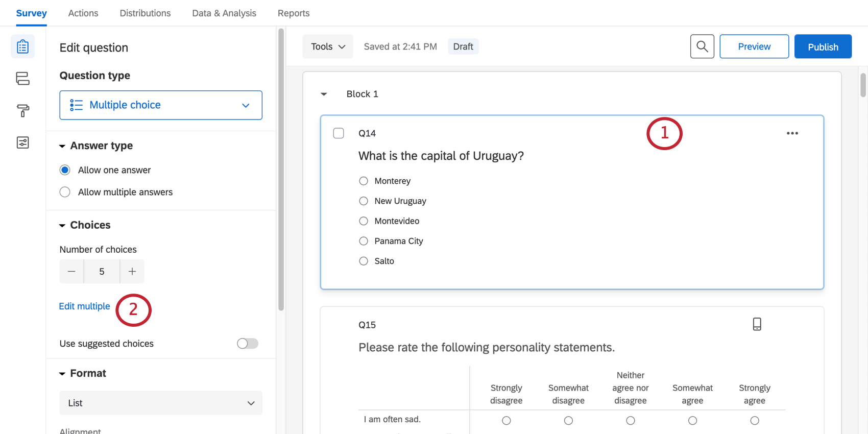Switch to the Distributions tab
868x434 pixels.
tap(145, 13)
